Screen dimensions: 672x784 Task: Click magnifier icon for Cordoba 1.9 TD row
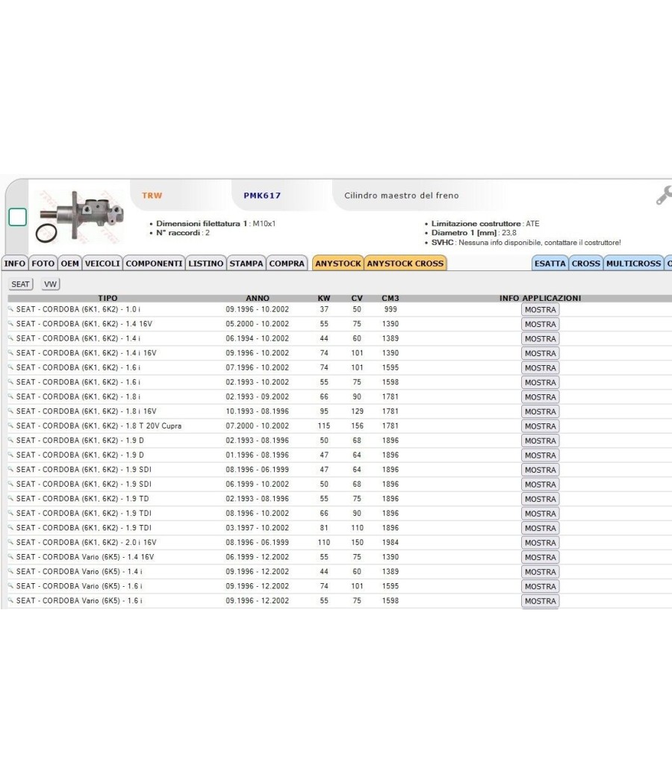[10, 498]
